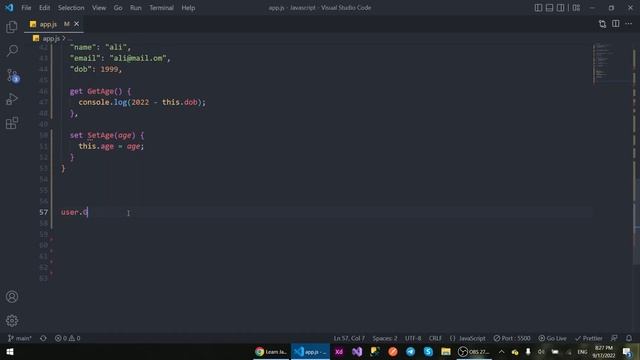The width and height of the screenshot is (640, 360).
Task: Click the feedback icon in status bar
Action: pyautogui.click(x=614, y=338)
